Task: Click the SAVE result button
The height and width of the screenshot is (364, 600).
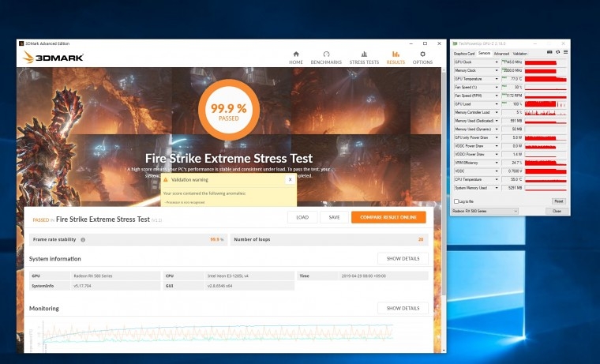Action: (334, 217)
